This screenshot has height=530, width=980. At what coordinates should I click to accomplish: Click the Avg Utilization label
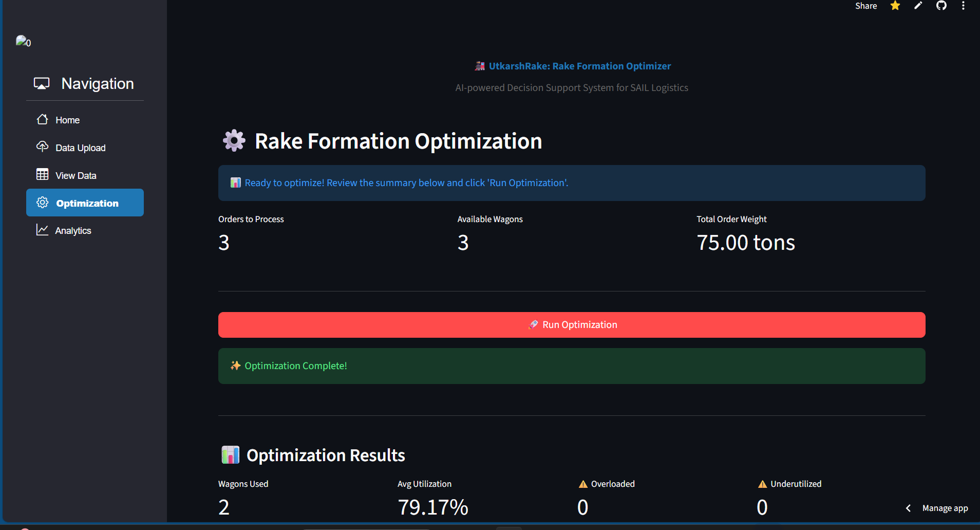pos(424,484)
